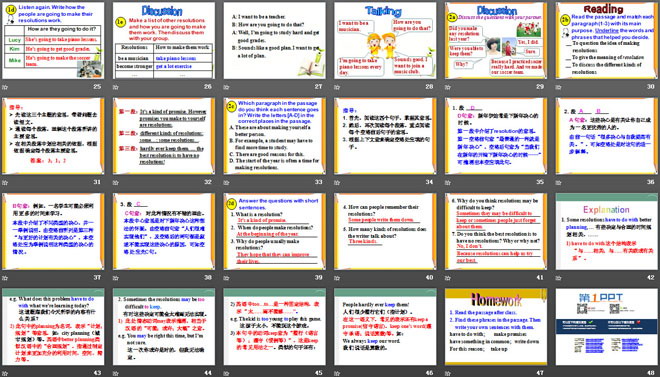Viewport: 660px width, 377px height.
Task: Select slide 43 'have to do with' example thumbnail
Action: pyautogui.click(x=53, y=327)
